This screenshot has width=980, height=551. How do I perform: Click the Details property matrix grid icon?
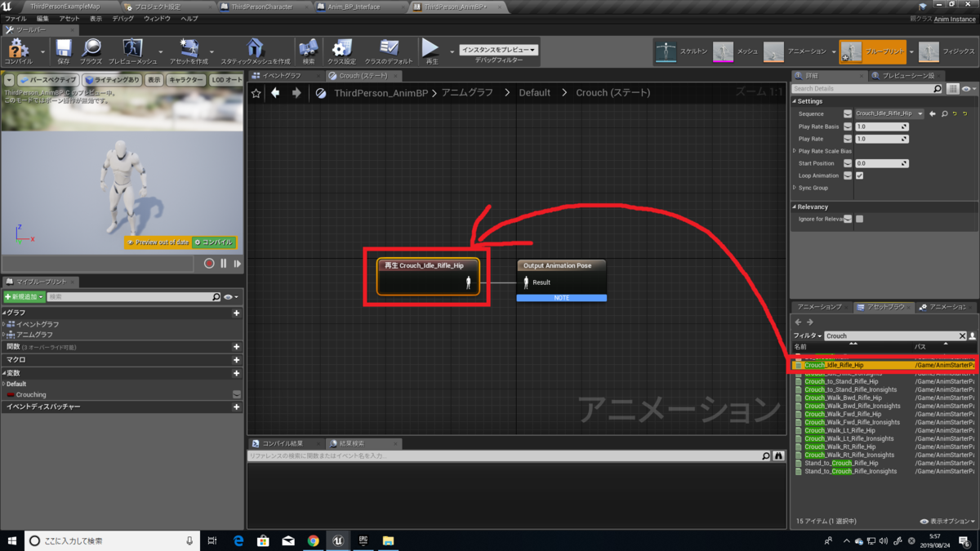[x=953, y=88]
